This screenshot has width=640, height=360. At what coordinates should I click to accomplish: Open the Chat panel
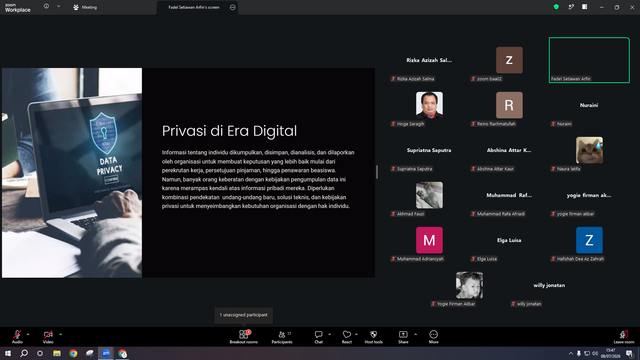318,336
